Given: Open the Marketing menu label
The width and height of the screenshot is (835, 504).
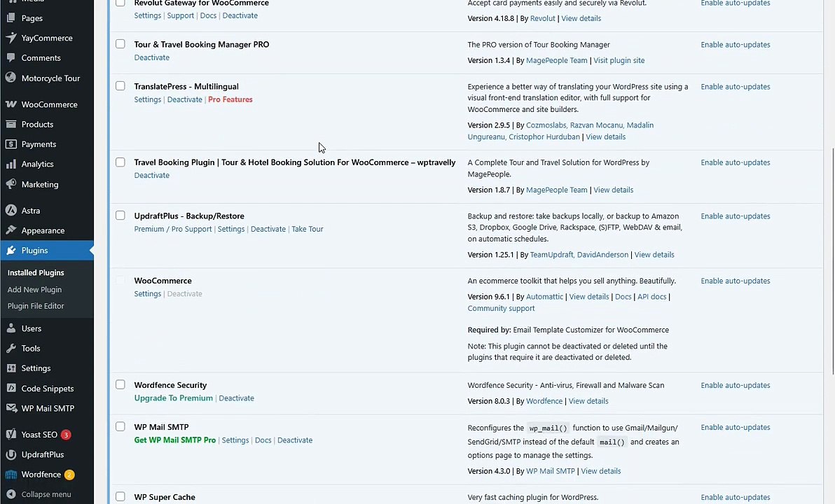Looking at the screenshot, I should [x=40, y=184].
